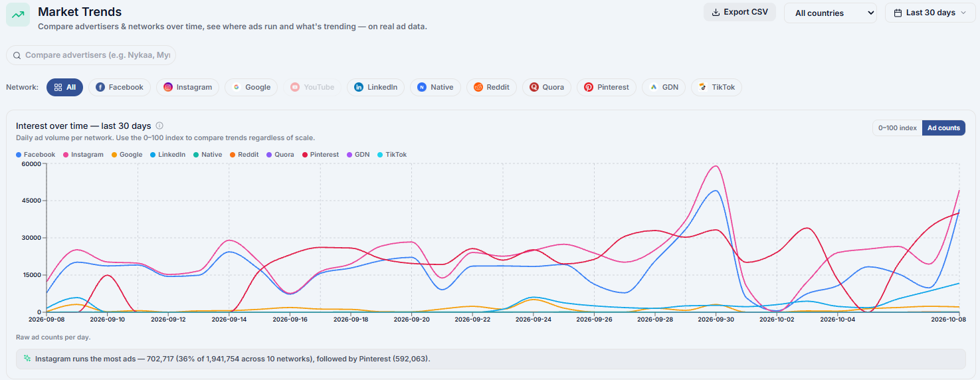The image size is (980, 380).
Task: Click the sparkle icon in the insight banner
Action: click(x=27, y=358)
